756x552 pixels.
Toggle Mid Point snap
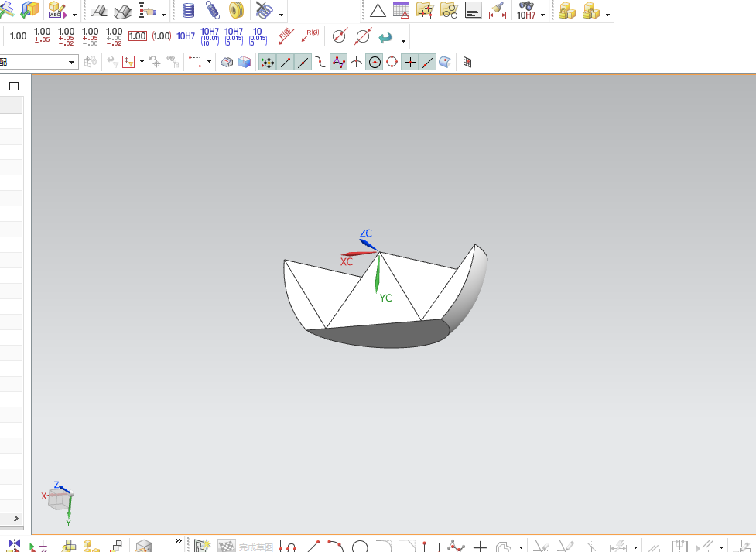(x=303, y=62)
